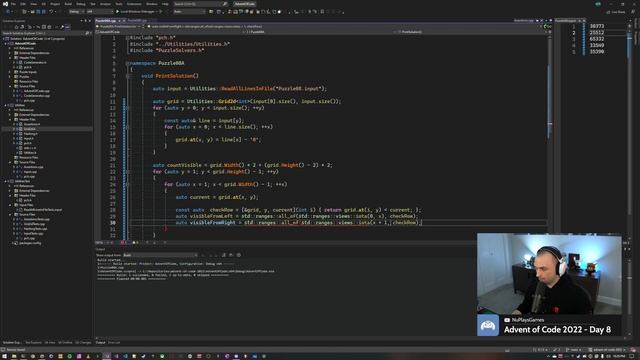This screenshot has height=360, width=640.
Task: Pin the Solution Explorer panel
Action: 86,21
